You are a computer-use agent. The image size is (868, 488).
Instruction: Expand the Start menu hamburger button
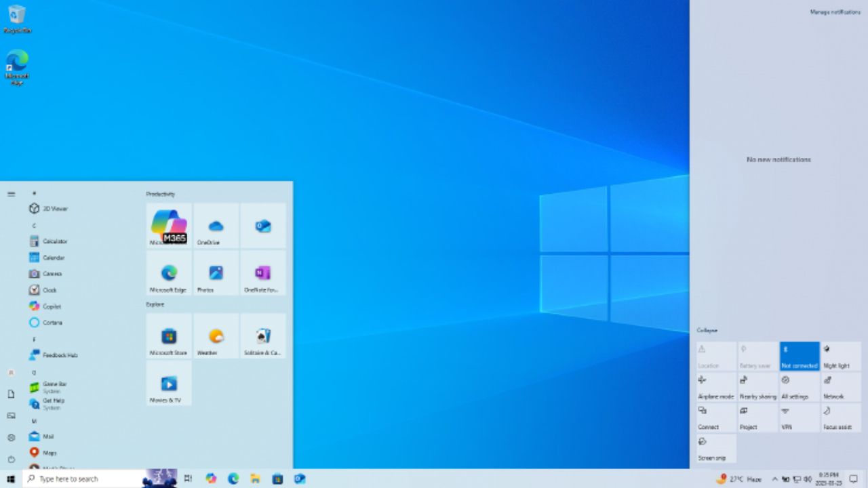tap(11, 194)
